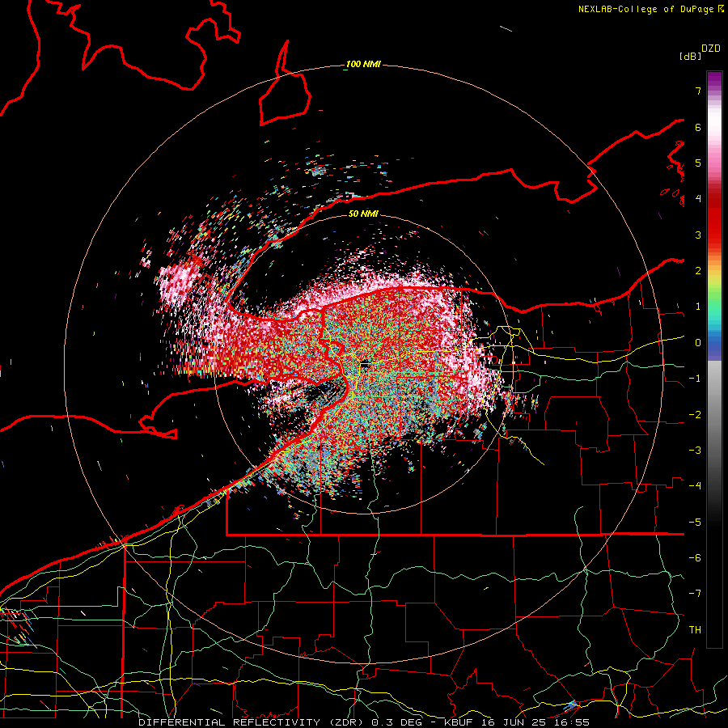Click the -7 value on color scale
The width and height of the screenshot is (728, 728).
[x=695, y=594]
